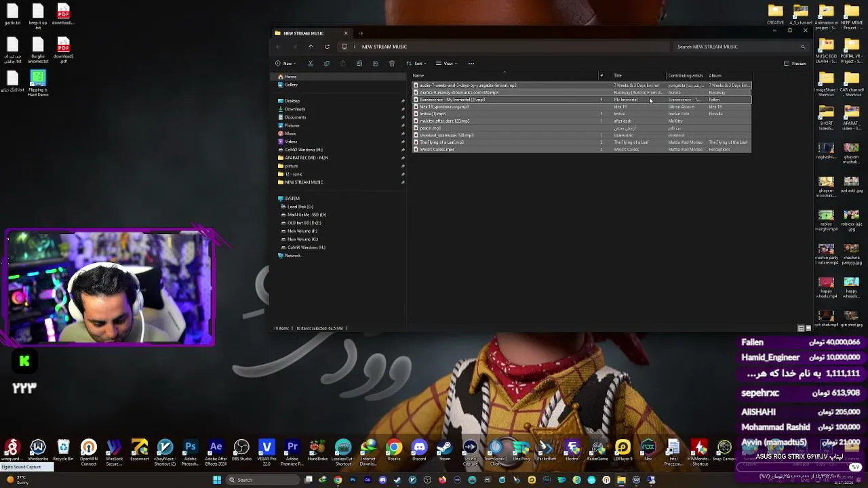Image resolution: width=868 pixels, height=488 pixels.
Task: Go up one folder with Up arrow
Action: (x=311, y=47)
